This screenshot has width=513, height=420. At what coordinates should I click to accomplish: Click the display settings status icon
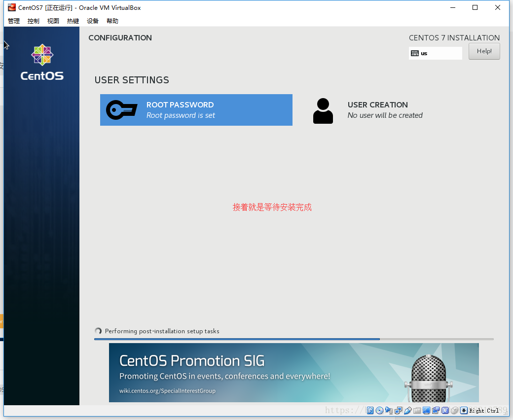click(426, 410)
